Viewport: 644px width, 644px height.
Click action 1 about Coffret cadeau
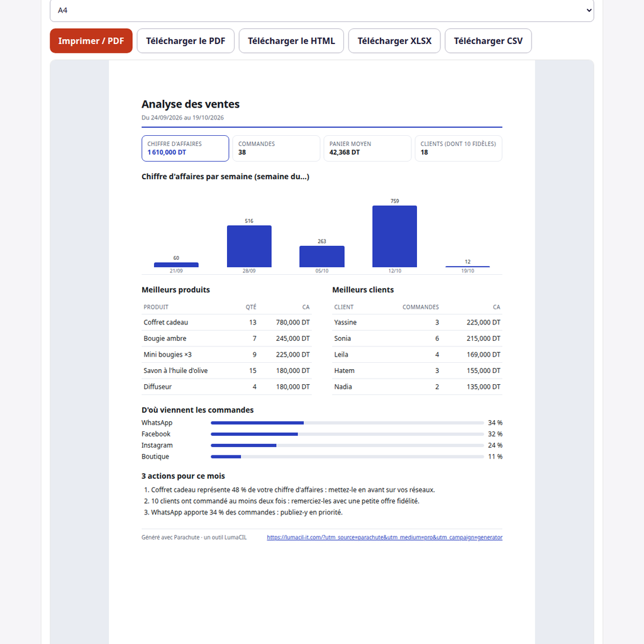point(293,490)
